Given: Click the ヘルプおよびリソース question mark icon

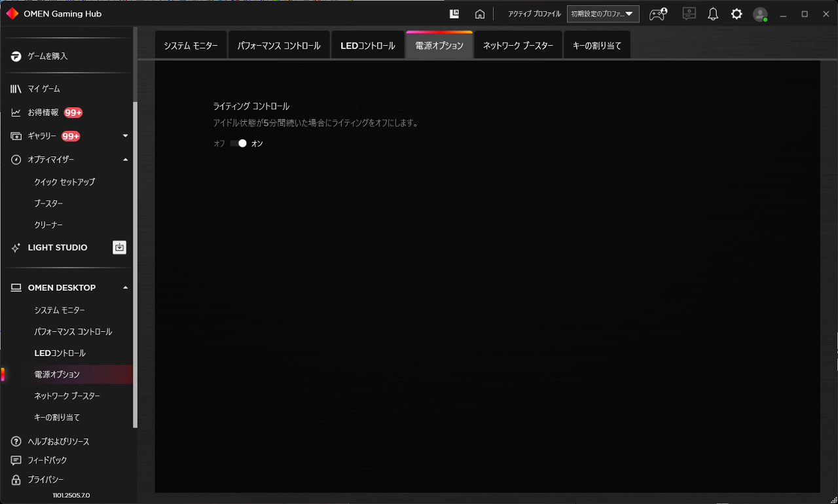Looking at the screenshot, I should click(16, 441).
